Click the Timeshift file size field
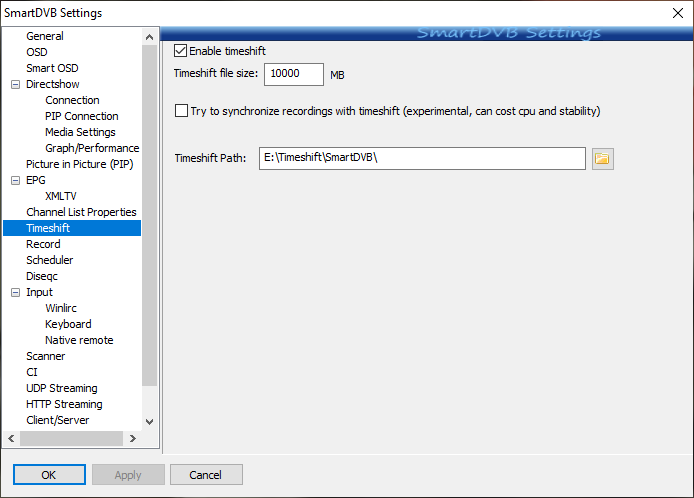Screen dimensions: 694x498 click(294, 74)
